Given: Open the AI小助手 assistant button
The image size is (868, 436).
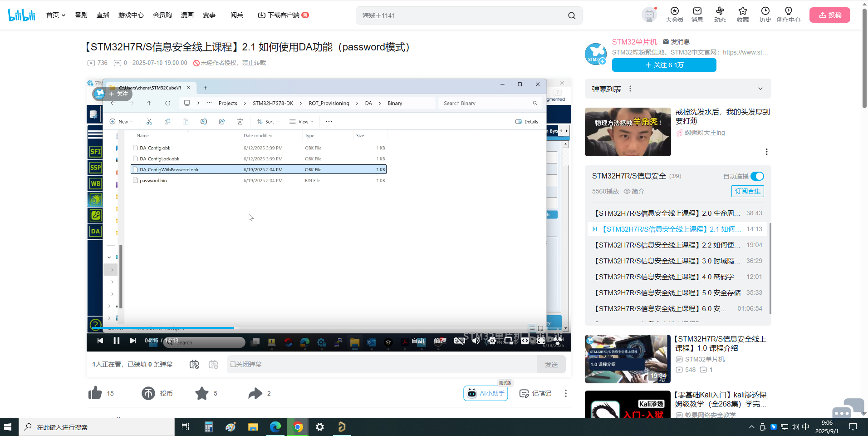Looking at the screenshot, I should point(485,393).
